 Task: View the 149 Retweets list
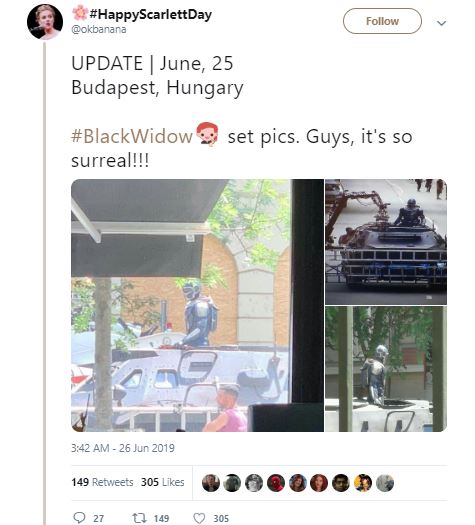tap(102, 482)
